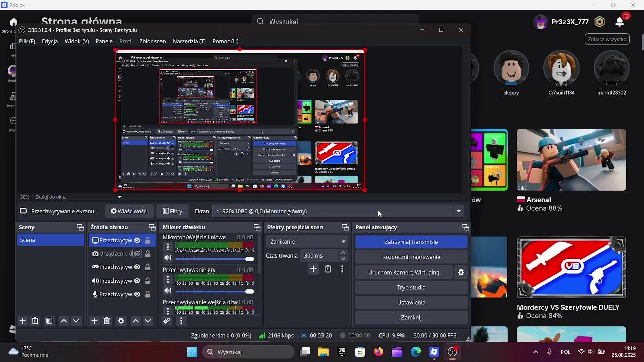
Task: Show the hidden Urządzenie camera source
Action: (137, 254)
